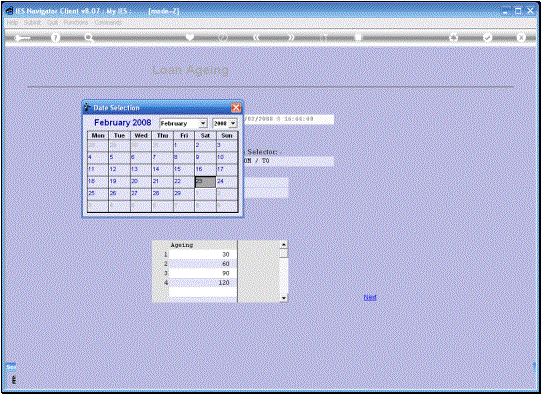Open the 2008 year dropdown
Image resolution: width=541 pixels, height=394 pixels.
225,123
